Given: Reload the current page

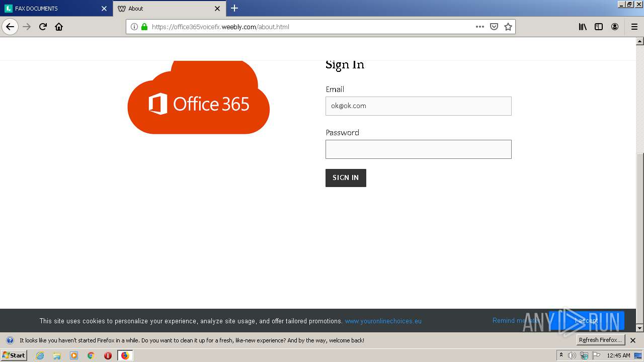Looking at the screenshot, I should pyautogui.click(x=43, y=27).
